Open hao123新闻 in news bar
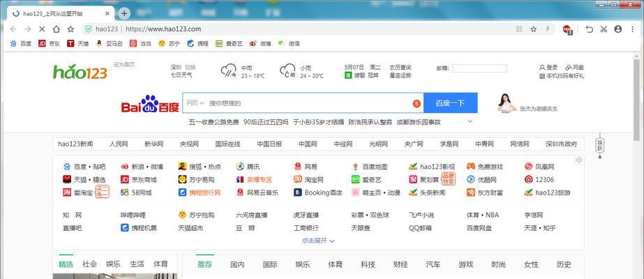The width and height of the screenshot is (644, 279). pyautogui.click(x=75, y=144)
